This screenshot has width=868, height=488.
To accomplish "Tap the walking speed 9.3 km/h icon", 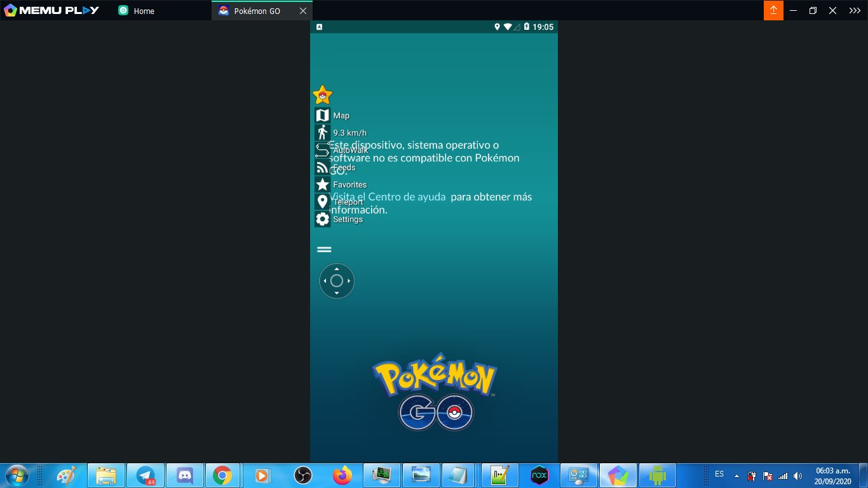I will point(323,132).
